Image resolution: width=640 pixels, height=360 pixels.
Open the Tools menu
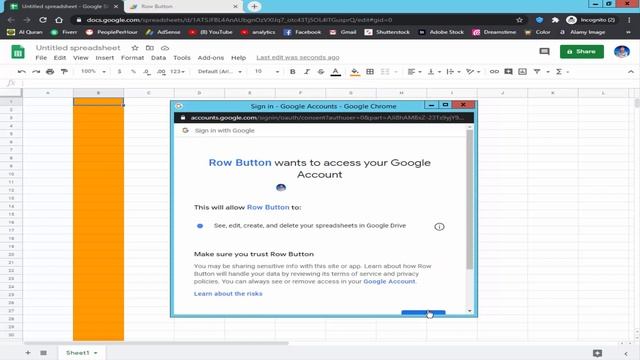182,58
